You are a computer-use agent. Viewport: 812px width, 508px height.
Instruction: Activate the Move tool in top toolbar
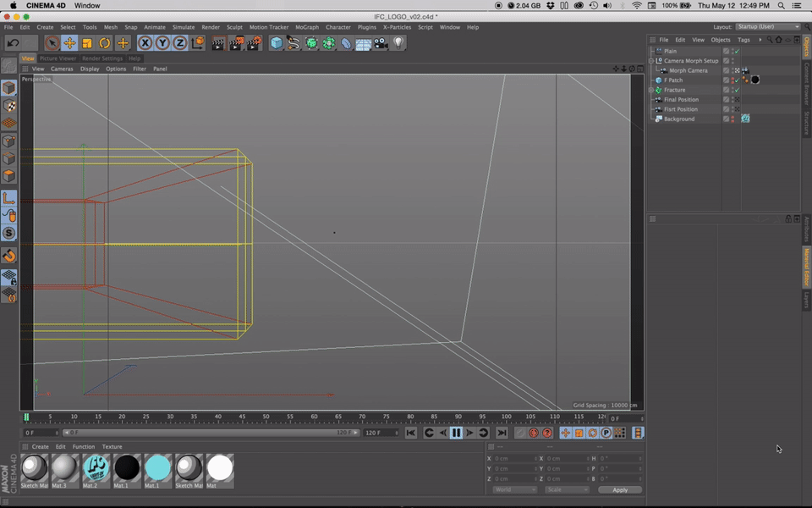click(69, 43)
